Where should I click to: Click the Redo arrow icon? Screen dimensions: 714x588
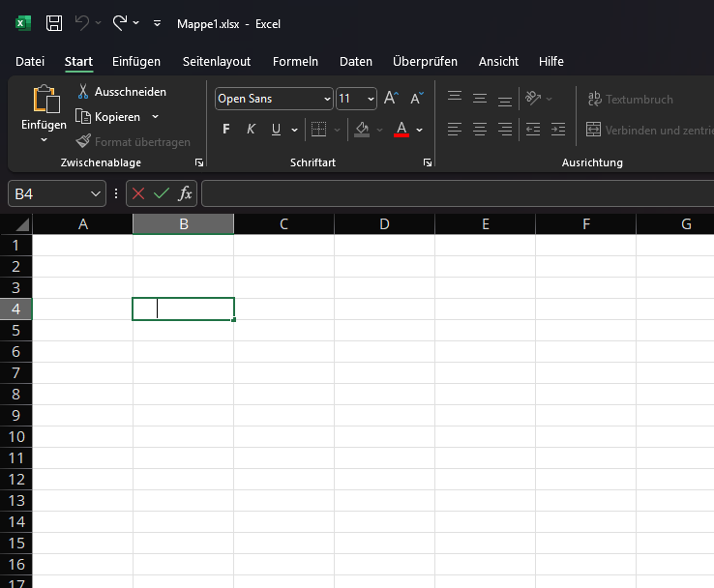pos(120,23)
